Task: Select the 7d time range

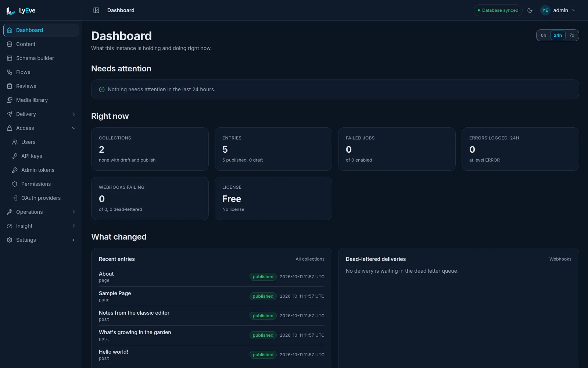Action: point(572,35)
